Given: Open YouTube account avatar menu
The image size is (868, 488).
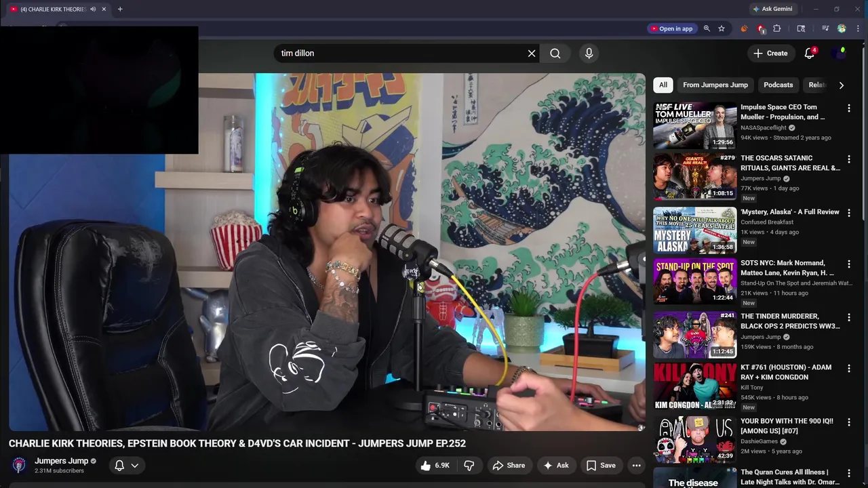Looking at the screenshot, I should tap(840, 53).
